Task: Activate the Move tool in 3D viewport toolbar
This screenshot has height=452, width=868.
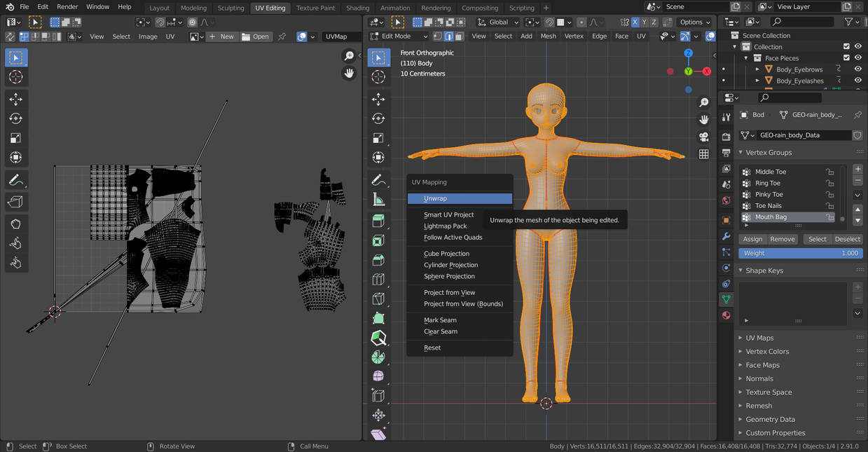Action: [379, 99]
